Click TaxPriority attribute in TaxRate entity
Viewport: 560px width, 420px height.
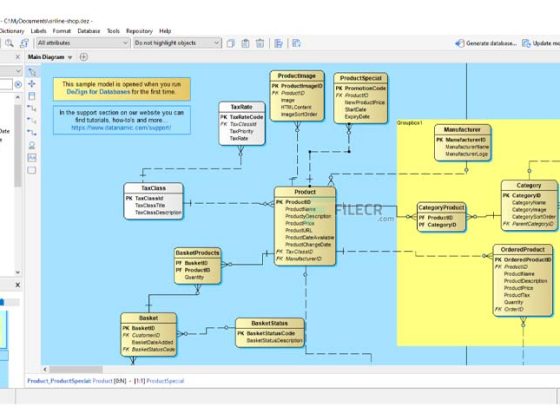tap(241, 131)
